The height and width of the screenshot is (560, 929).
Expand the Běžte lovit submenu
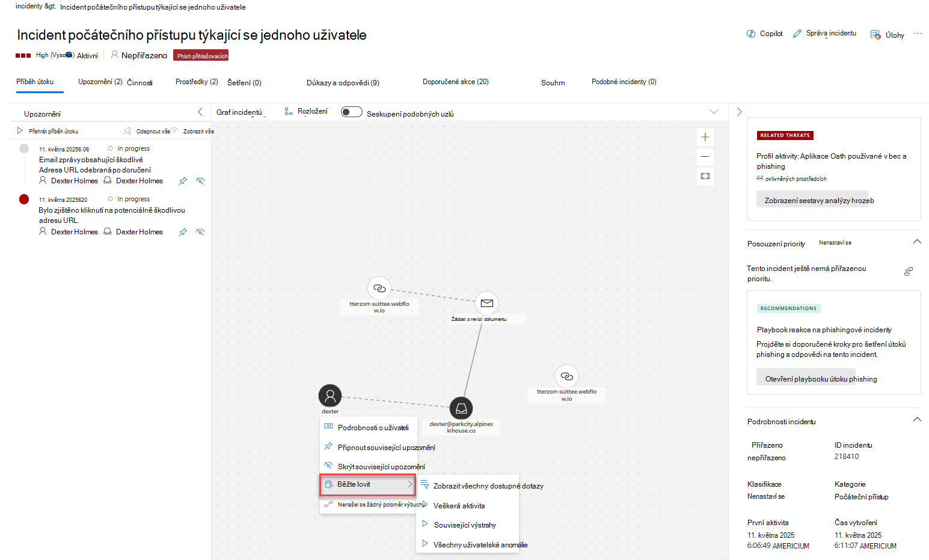(x=367, y=484)
